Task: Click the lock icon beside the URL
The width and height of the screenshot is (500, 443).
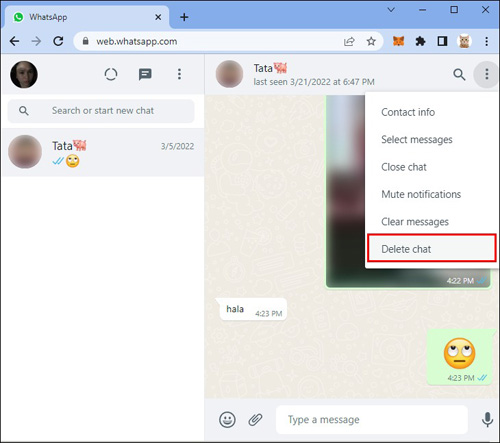Action: point(86,41)
